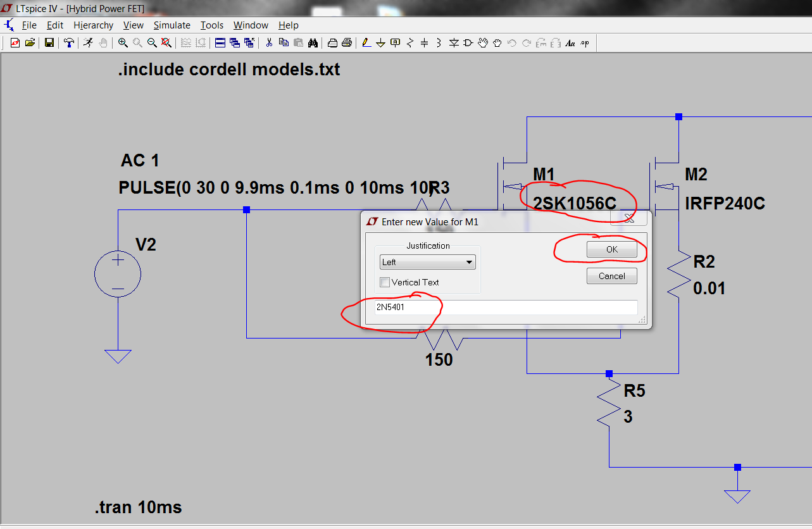Click the R5 resistor value 3
This screenshot has width=812, height=529.
tap(628, 417)
